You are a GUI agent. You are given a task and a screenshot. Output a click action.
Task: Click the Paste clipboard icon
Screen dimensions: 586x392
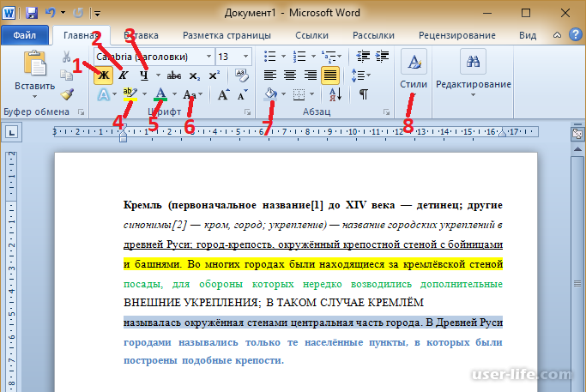tap(35, 63)
